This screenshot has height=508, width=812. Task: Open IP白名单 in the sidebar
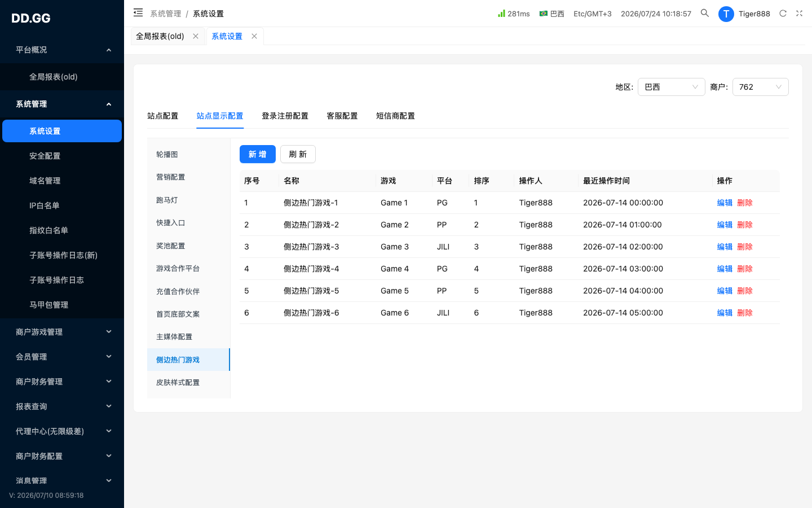pyautogui.click(x=62, y=205)
